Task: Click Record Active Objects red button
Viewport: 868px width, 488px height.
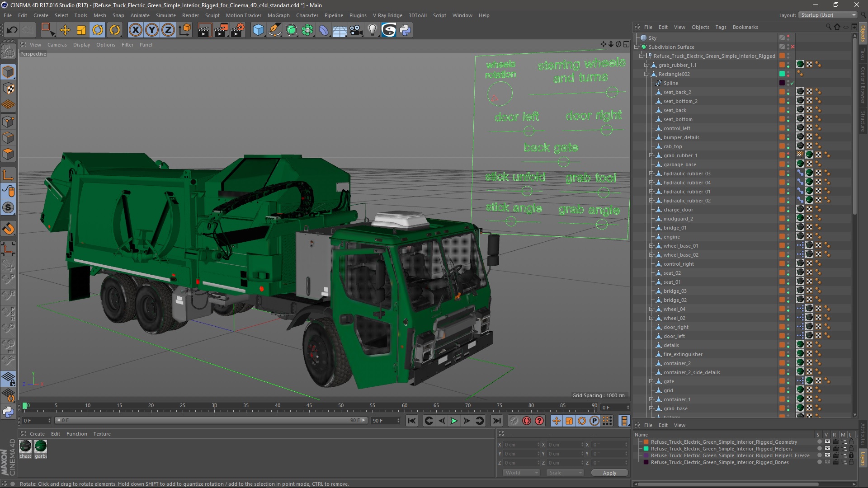Action: tap(527, 421)
